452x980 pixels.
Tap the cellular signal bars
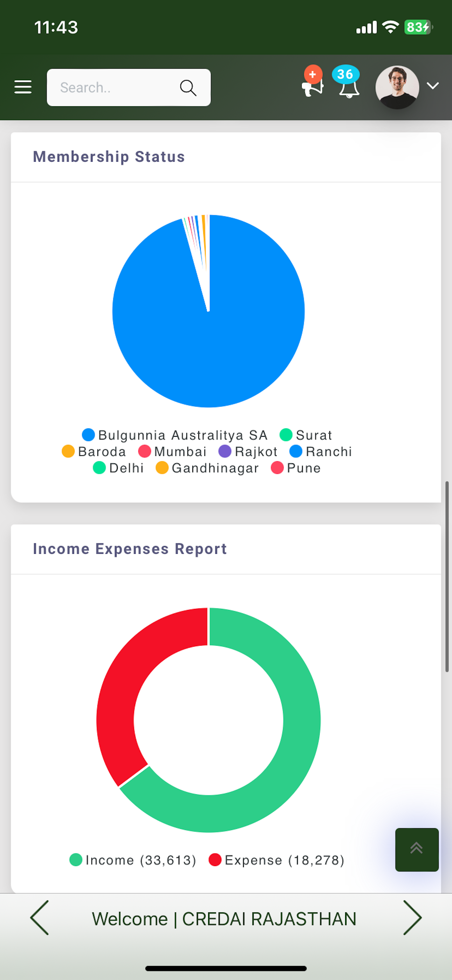coord(367,27)
